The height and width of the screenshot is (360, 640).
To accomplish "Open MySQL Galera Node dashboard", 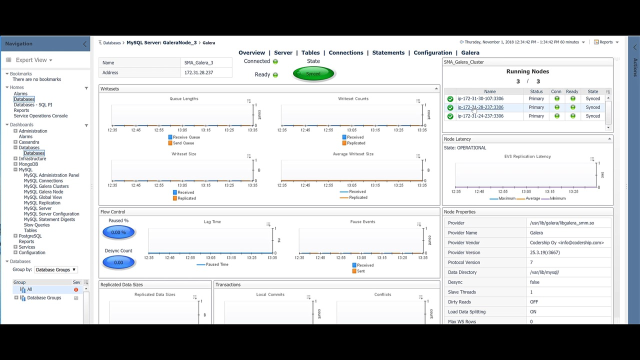I will 43,192.
